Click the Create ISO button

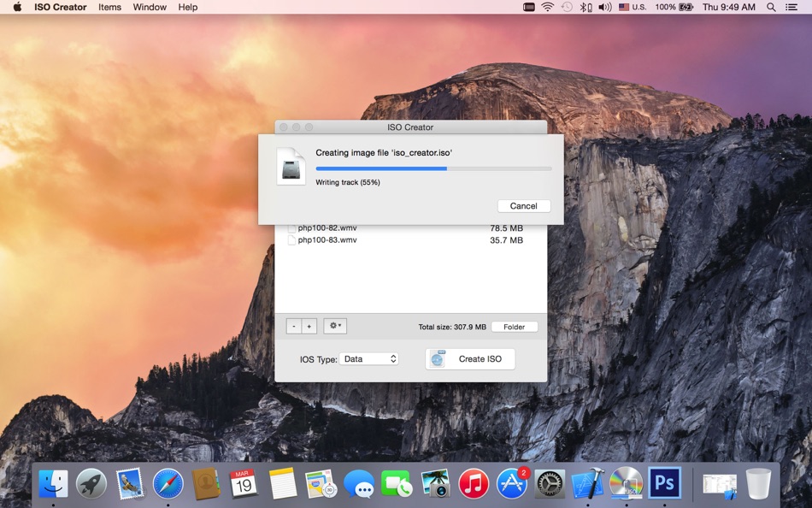[x=470, y=358]
